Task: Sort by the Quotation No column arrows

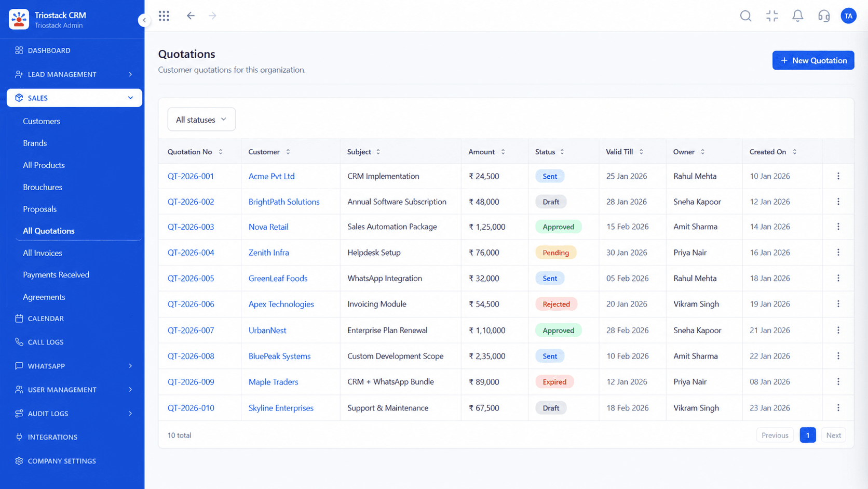Action: pyautogui.click(x=221, y=152)
